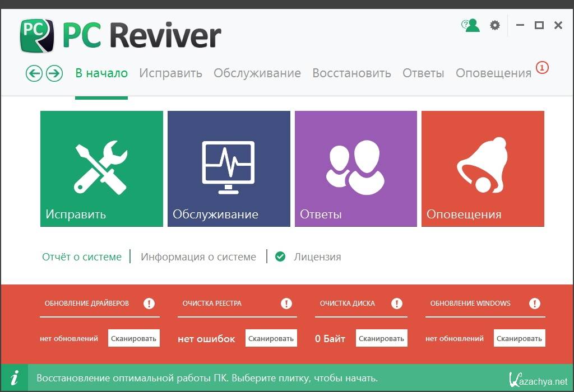
Task: Open the Ответы people tile
Action: (355, 169)
